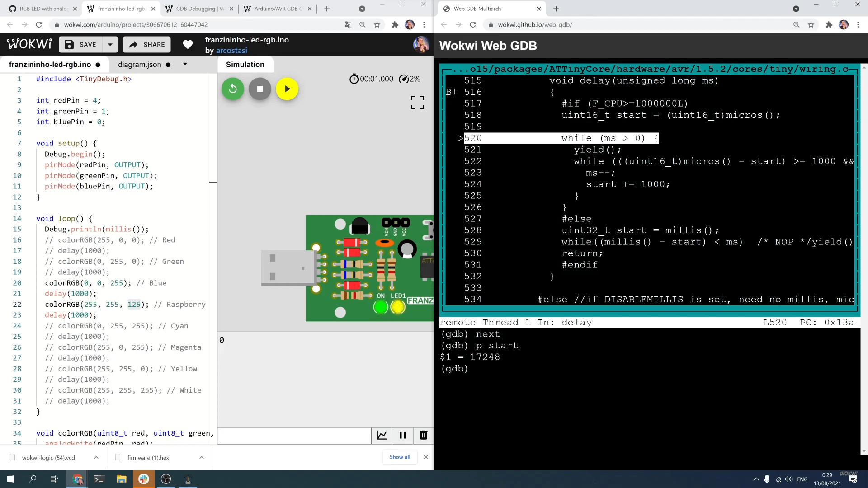
Task: Open the Save button dropdown
Action: pos(110,44)
